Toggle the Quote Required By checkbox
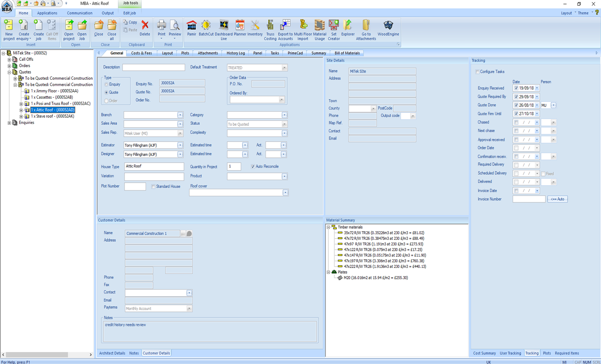Viewport: 601px width, 364px height. pos(516,97)
